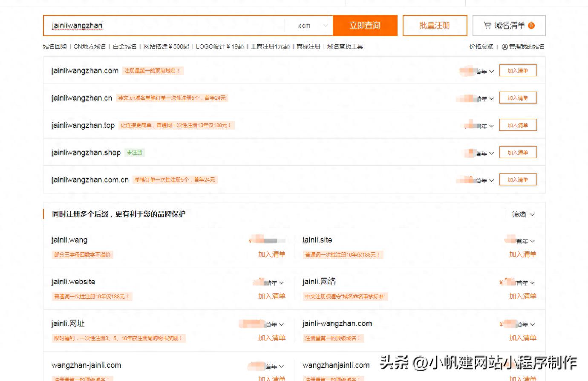Open the 价格总览 link

[481, 46]
